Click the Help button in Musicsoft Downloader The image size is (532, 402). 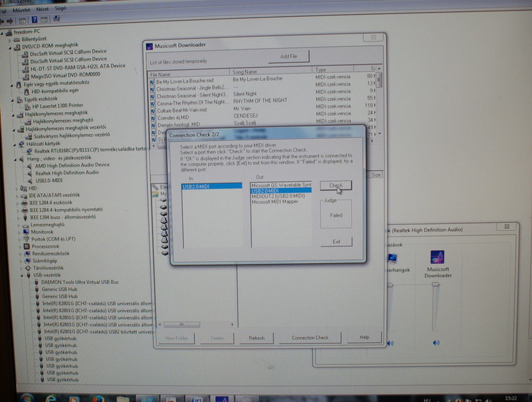click(364, 337)
